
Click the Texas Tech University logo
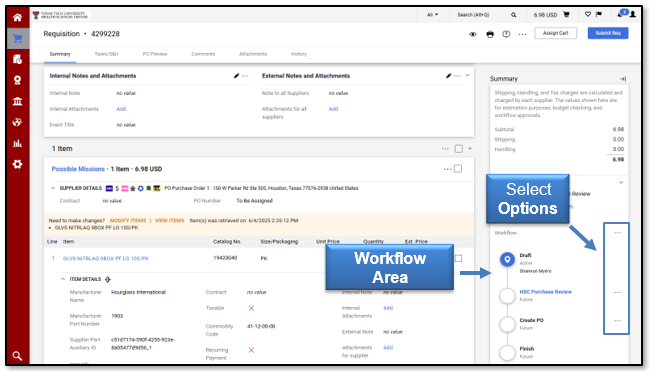(x=60, y=15)
